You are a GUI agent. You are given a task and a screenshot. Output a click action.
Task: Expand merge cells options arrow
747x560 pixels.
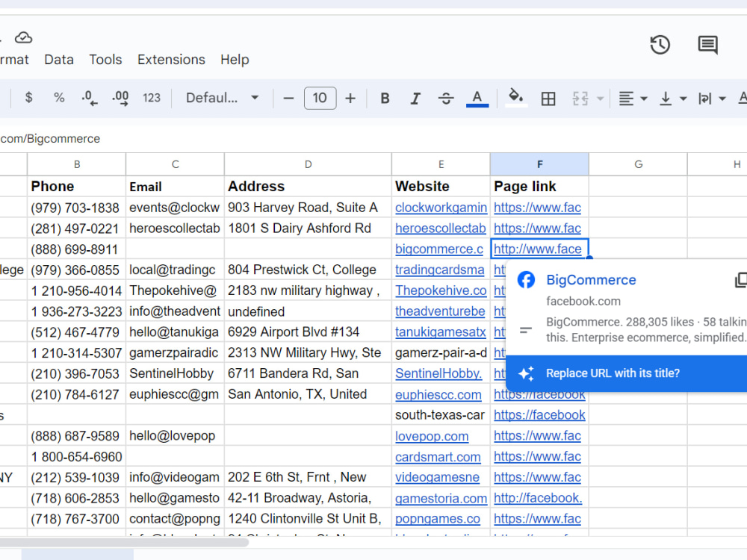[x=601, y=99]
